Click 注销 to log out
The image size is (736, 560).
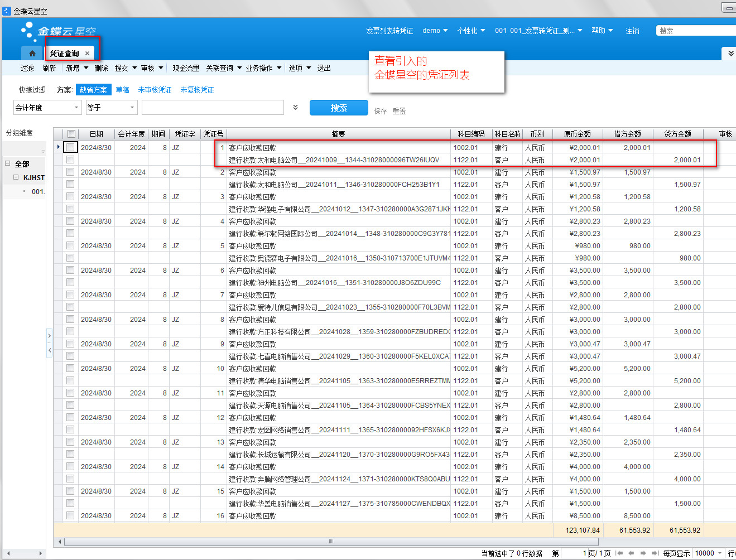pos(632,31)
